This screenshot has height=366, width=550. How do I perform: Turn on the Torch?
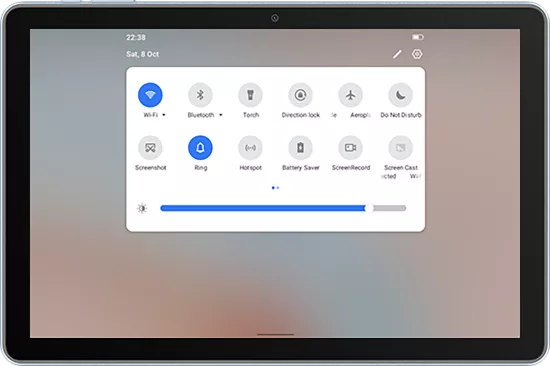(x=250, y=95)
